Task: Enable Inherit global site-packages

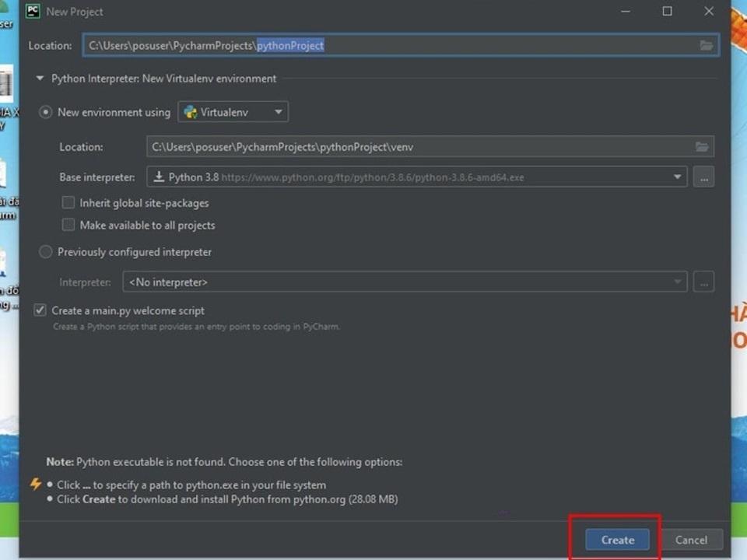Action: click(x=68, y=202)
